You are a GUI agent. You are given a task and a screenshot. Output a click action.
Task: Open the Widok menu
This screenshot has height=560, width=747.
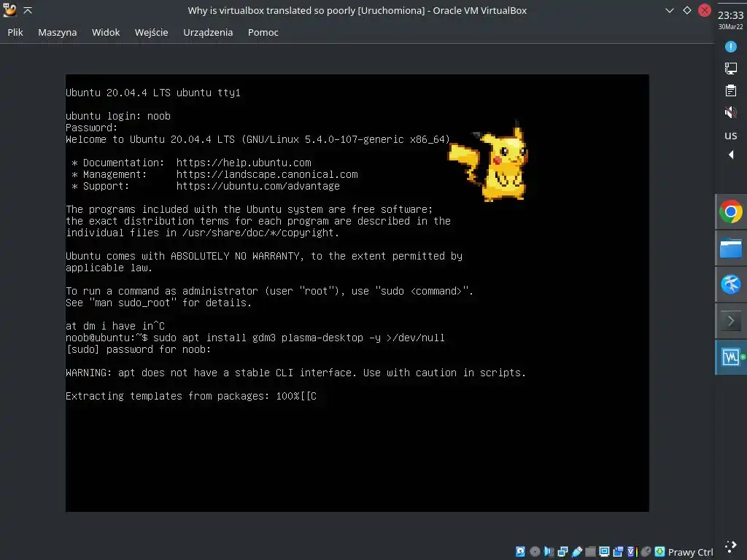coord(106,32)
